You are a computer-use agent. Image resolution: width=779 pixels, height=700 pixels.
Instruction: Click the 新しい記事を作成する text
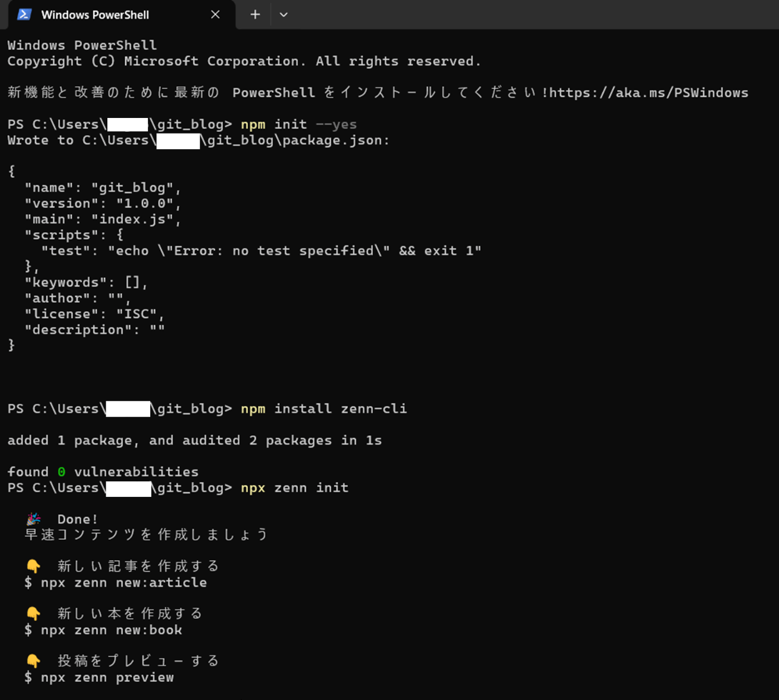[x=138, y=566]
